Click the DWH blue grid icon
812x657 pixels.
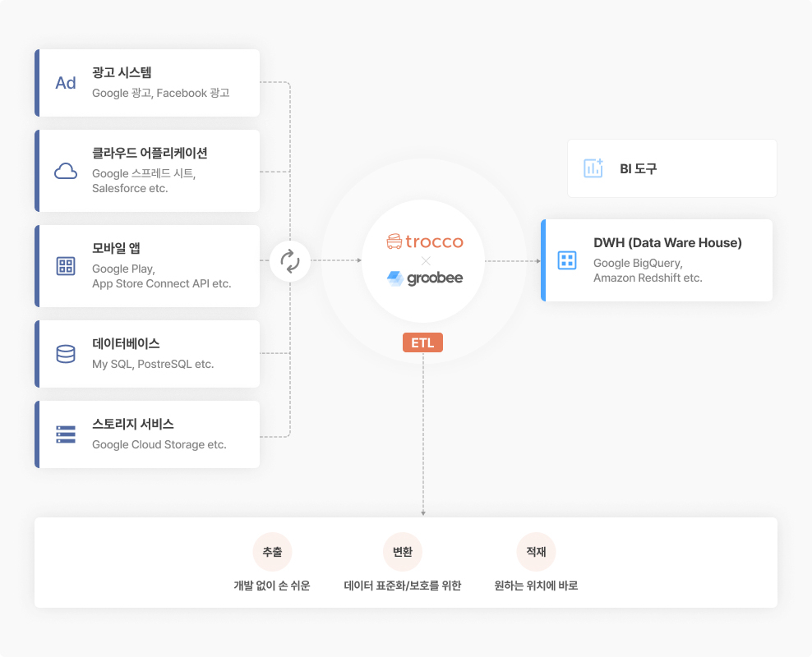click(567, 260)
